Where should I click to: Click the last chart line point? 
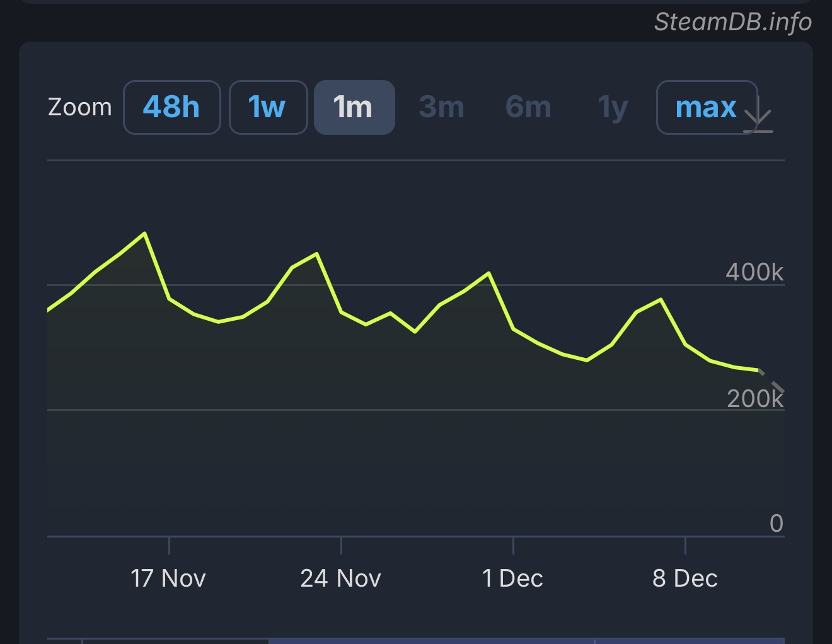(759, 371)
